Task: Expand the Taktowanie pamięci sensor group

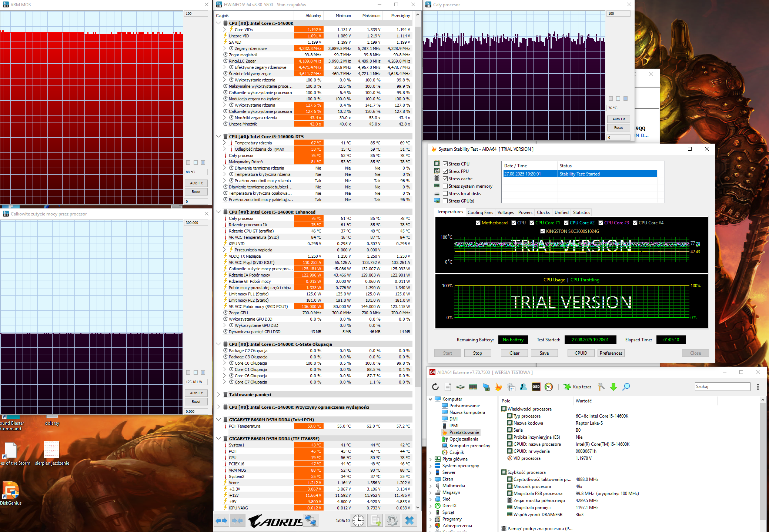Action: point(218,395)
